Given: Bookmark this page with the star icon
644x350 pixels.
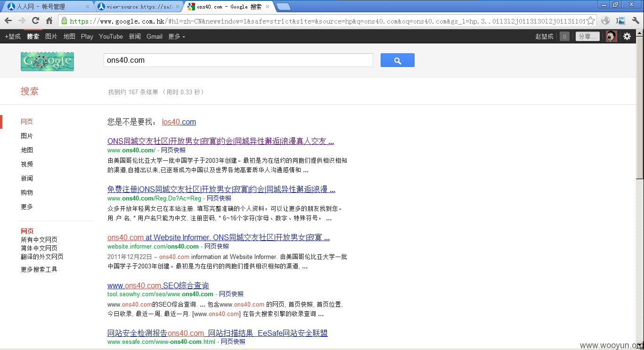Looking at the screenshot, I should 590,21.
